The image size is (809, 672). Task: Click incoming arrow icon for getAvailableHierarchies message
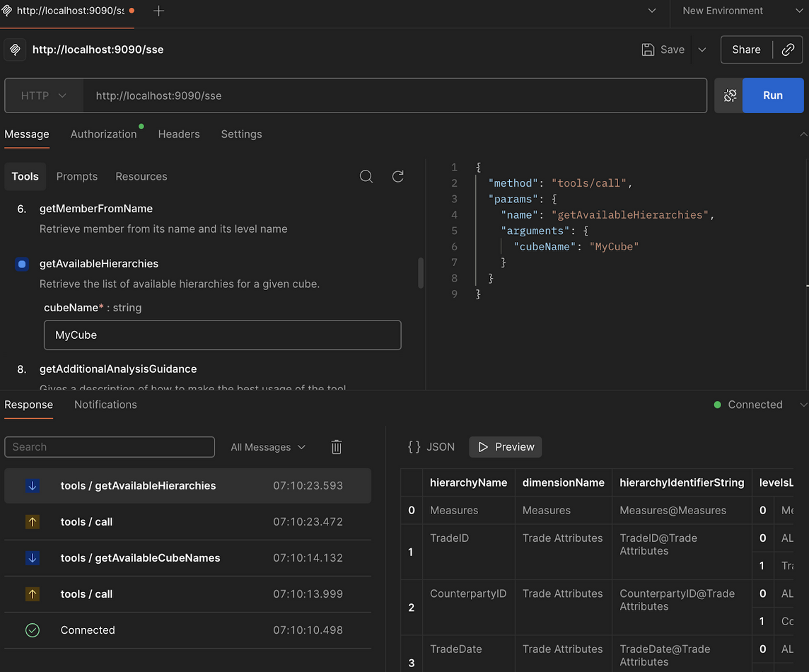point(33,486)
